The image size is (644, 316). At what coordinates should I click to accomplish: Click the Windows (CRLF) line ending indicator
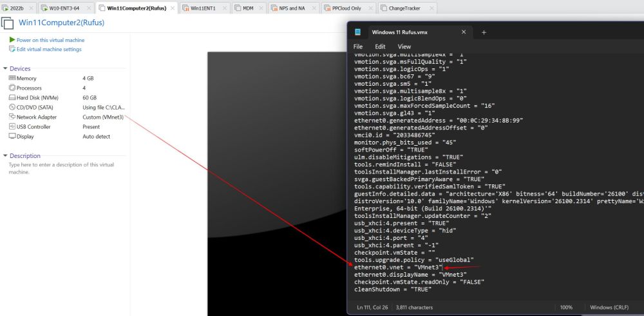609,308
